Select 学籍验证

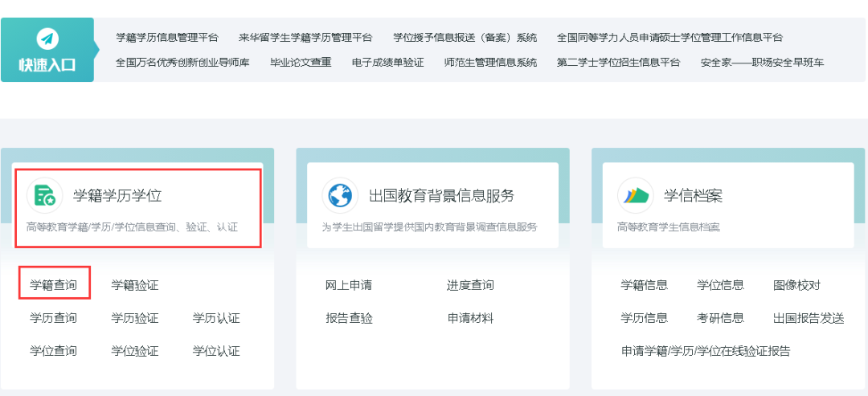(x=135, y=285)
